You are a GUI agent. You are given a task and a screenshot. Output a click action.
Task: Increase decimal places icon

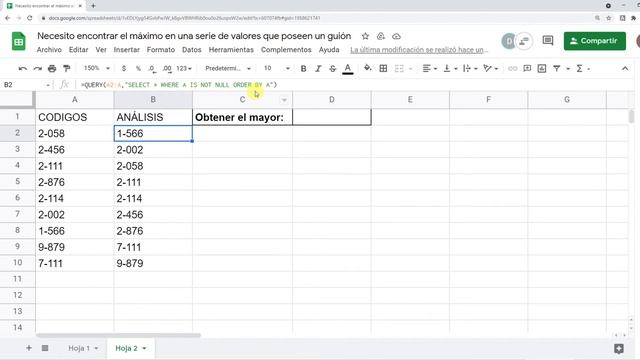167,69
